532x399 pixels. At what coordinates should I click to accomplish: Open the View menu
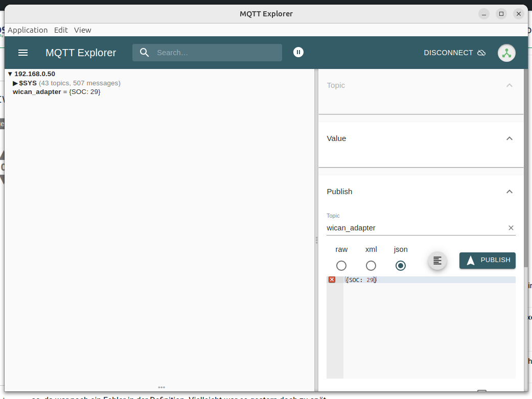83,30
